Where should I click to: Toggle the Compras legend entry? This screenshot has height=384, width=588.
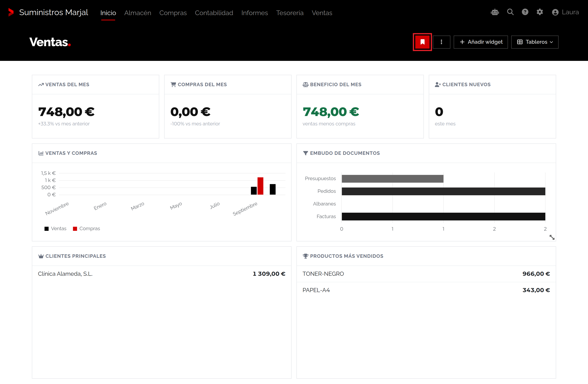click(x=87, y=229)
